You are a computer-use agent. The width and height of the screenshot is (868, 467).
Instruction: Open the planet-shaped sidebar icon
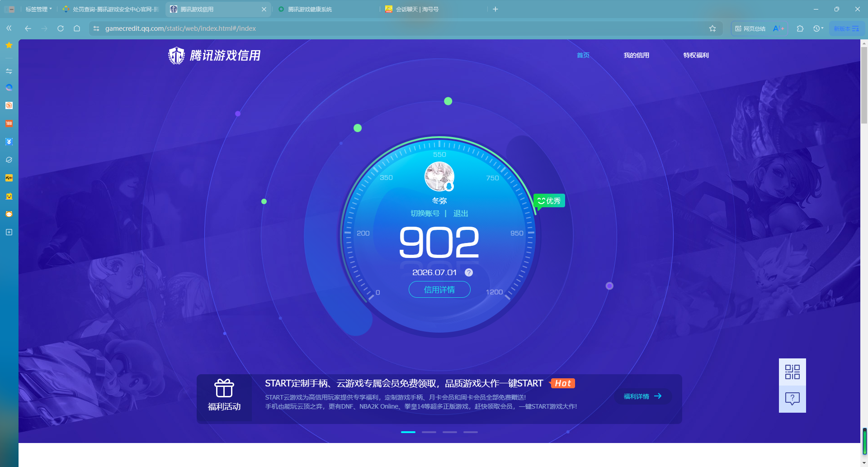9,160
